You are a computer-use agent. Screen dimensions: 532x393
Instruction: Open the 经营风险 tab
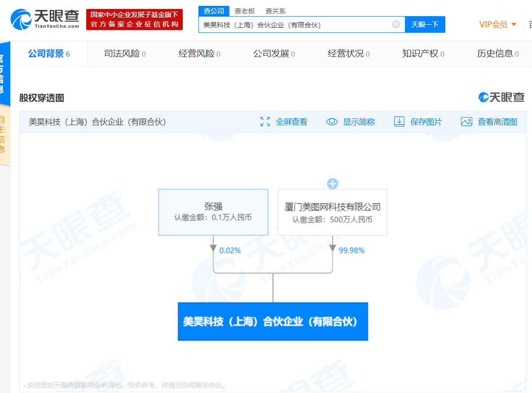[199, 53]
